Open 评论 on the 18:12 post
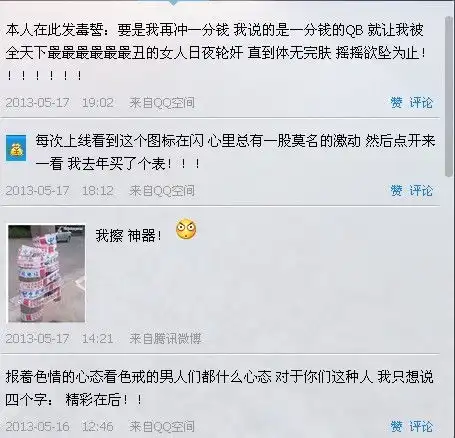455x438 pixels. [x=421, y=191]
